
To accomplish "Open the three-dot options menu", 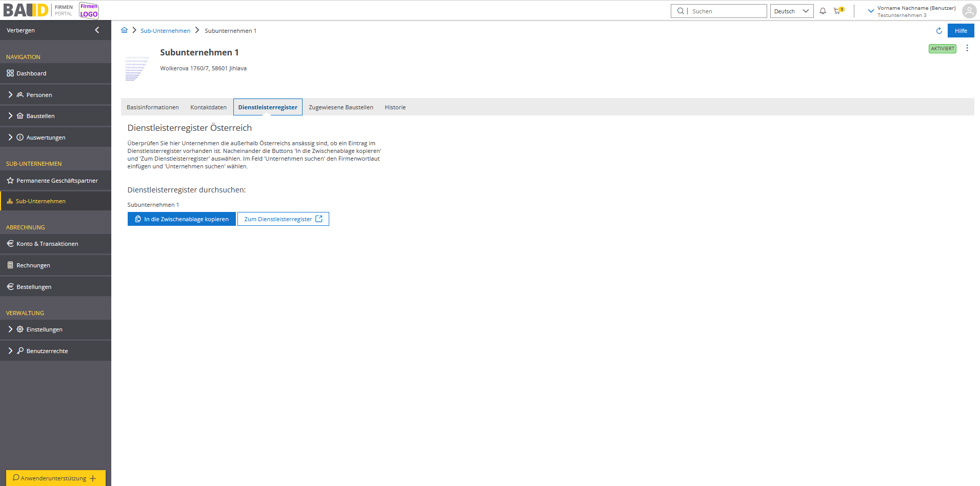I will point(967,48).
